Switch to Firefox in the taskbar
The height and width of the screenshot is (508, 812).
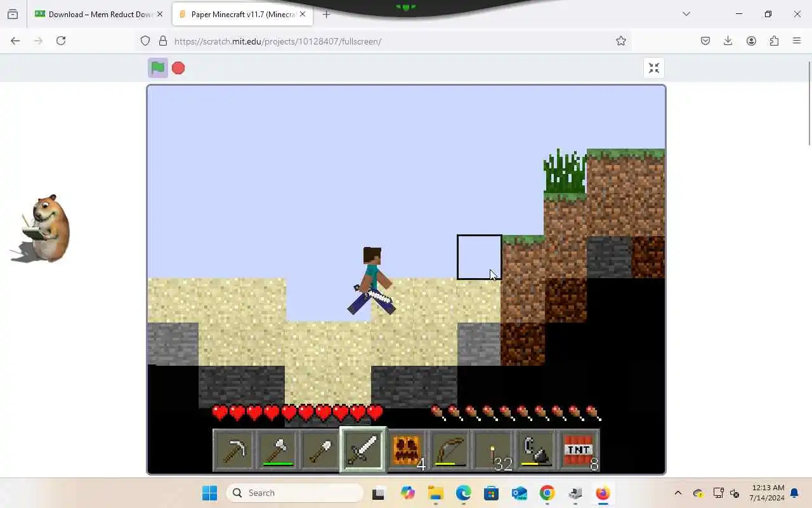603,493
